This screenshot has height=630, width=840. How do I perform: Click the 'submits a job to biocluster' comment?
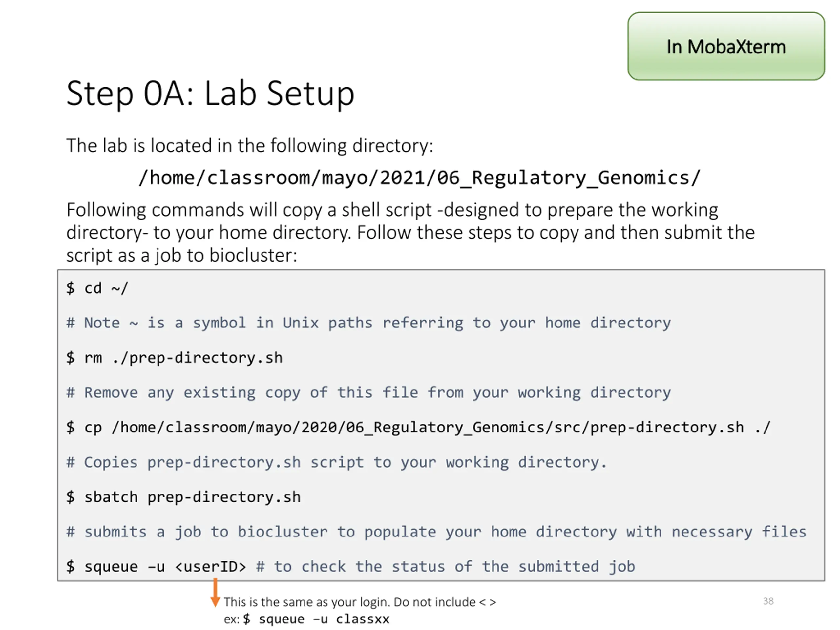[x=435, y=532]
